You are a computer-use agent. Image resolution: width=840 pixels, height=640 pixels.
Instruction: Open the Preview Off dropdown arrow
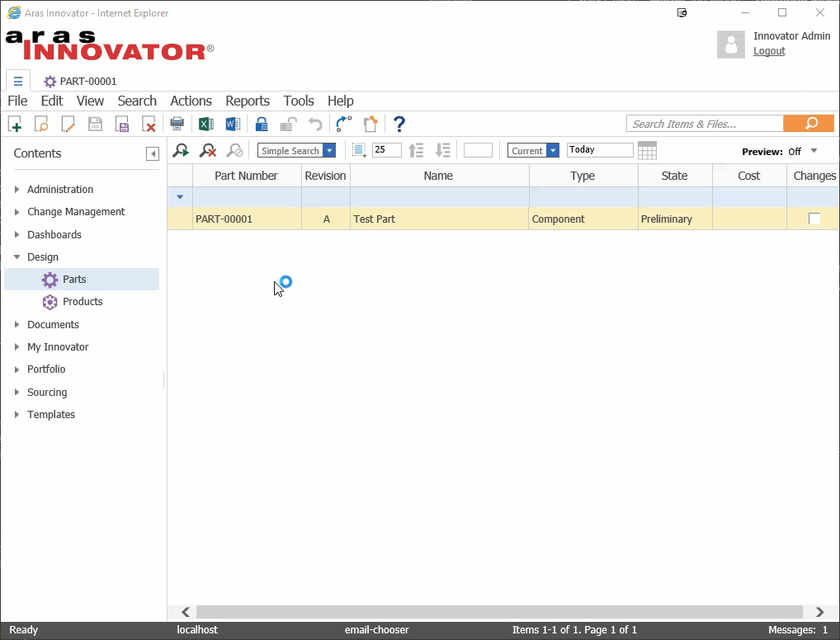point(814,151)
